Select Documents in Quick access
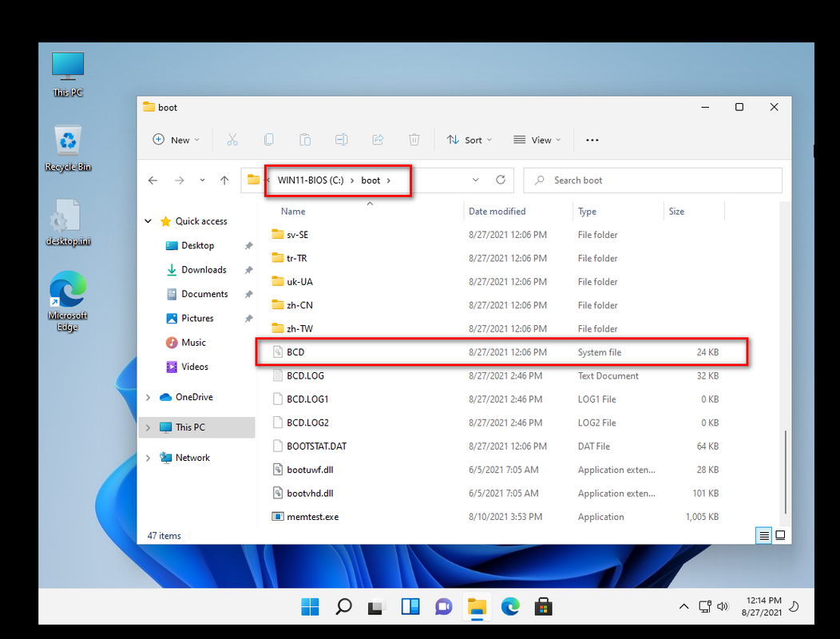The width and height of the screenshot is (840, 639). click(204, 294)
